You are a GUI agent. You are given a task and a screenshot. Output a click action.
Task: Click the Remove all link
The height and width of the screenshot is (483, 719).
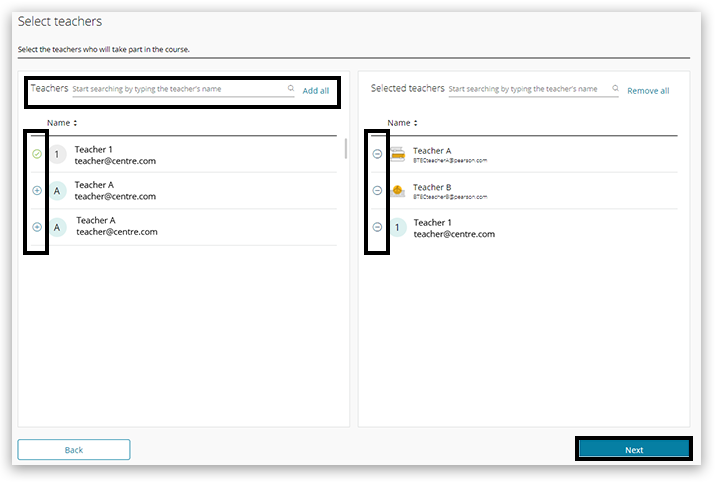(648, 91)
